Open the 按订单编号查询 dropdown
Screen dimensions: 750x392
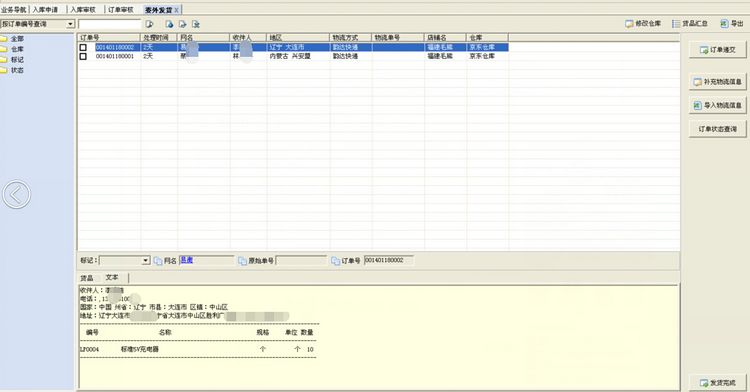[x=71, y=24]
